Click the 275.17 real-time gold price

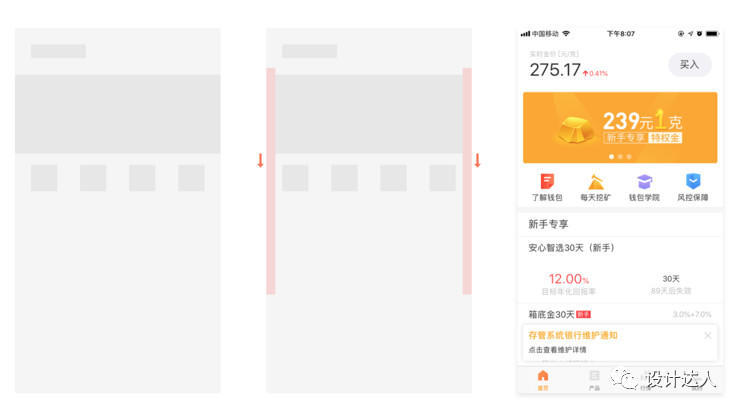(555, 70)
